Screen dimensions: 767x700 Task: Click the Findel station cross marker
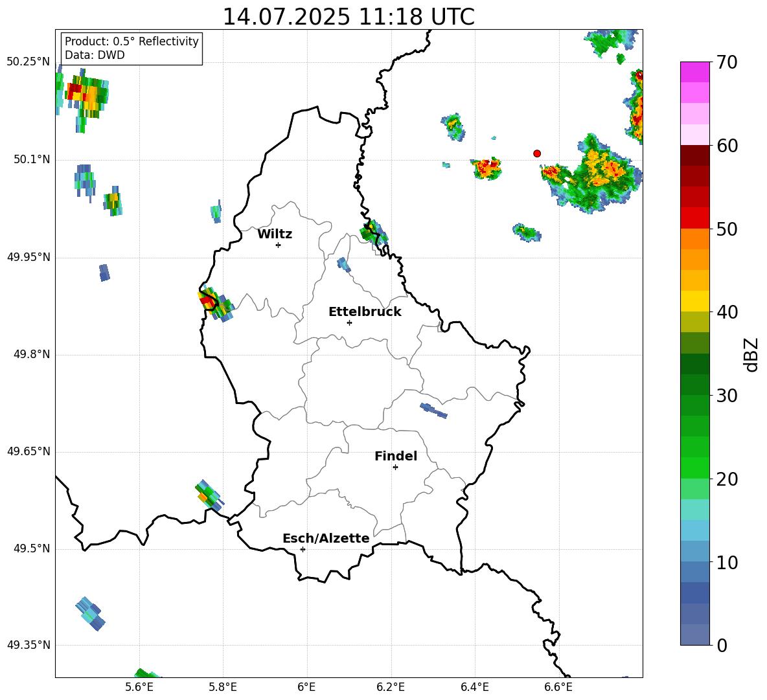[395, 468]
